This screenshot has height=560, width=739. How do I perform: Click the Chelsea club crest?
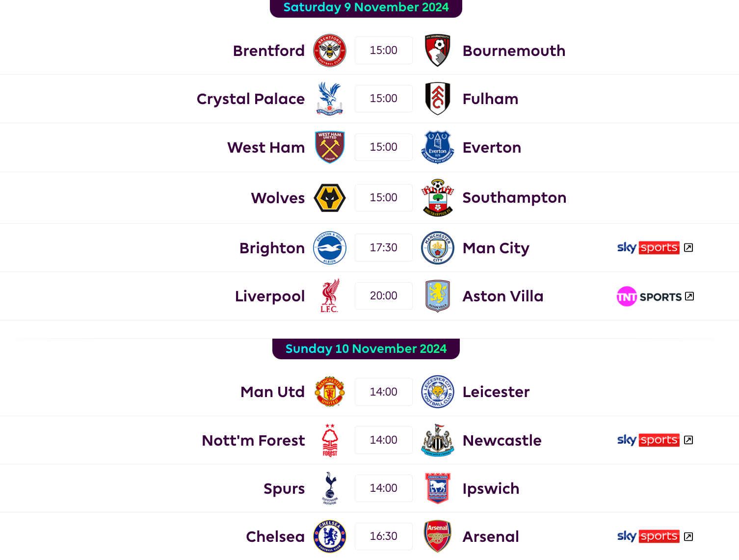[x=330, y=536]
